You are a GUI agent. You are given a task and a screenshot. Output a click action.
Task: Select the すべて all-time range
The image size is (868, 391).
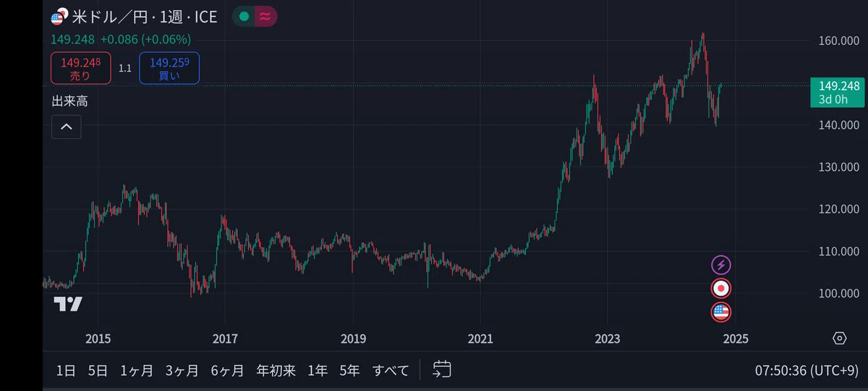point(391,371)
